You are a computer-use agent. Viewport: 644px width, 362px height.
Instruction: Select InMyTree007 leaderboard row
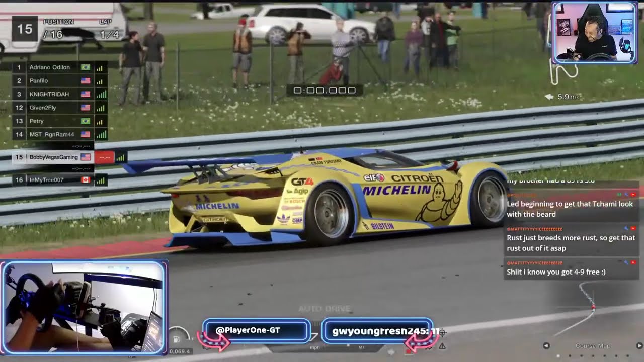[59, 179]
